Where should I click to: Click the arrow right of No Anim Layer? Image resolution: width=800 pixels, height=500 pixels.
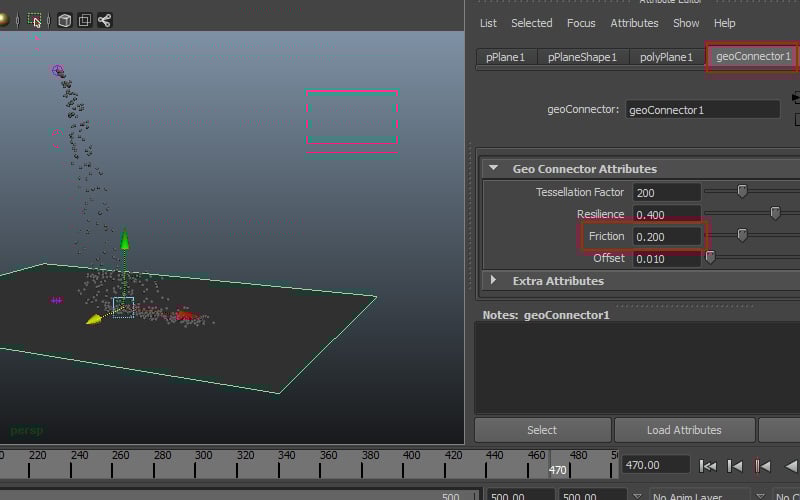point(760,495)
